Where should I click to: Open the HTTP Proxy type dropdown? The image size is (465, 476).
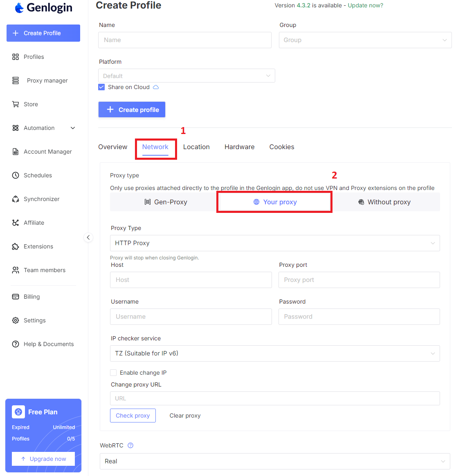[274, 243]
